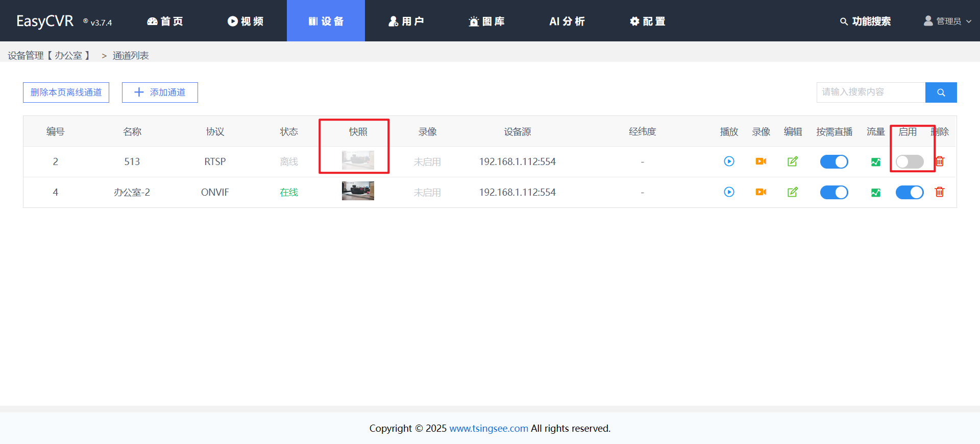This screenshot has width=980, height=444.
Task: Play channel 513 video stream
Action: click(x=729, y=161)
